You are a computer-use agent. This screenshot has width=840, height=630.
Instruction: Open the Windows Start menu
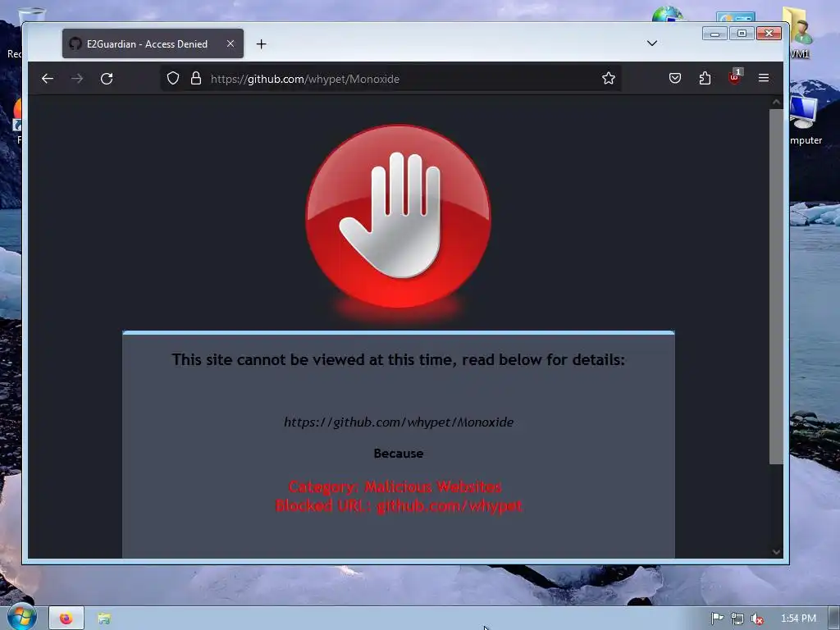[21, 617]
